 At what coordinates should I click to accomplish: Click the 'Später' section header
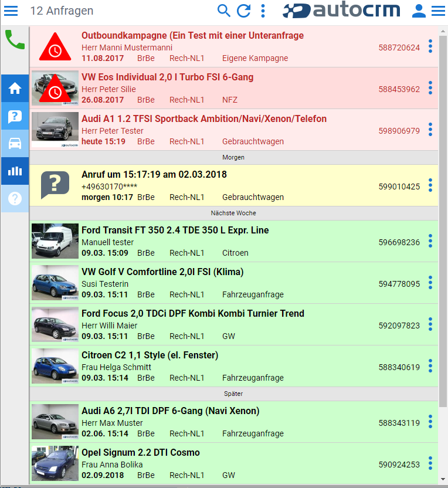(233, 394)
